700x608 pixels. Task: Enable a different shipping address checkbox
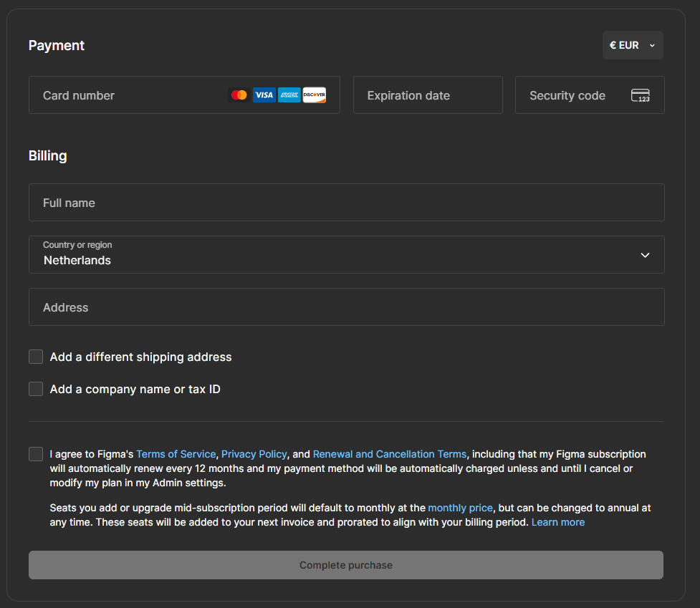(x=36, y=357)
